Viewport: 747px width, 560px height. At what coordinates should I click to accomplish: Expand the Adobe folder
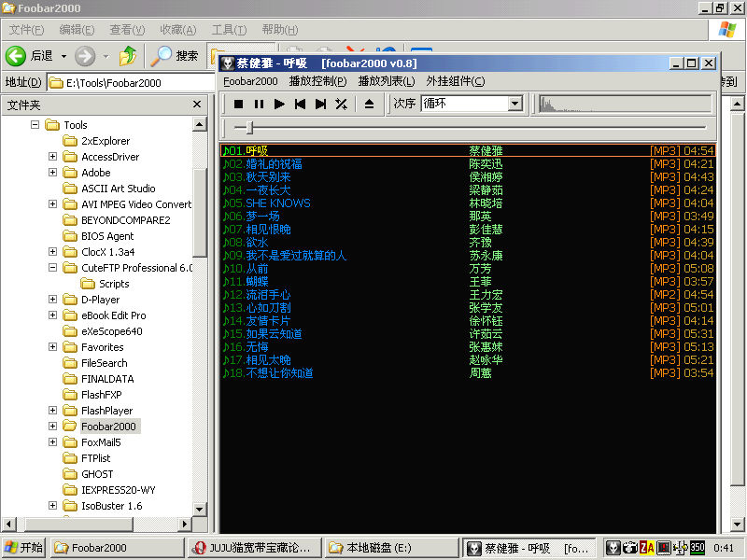click(x=52, y=173)
